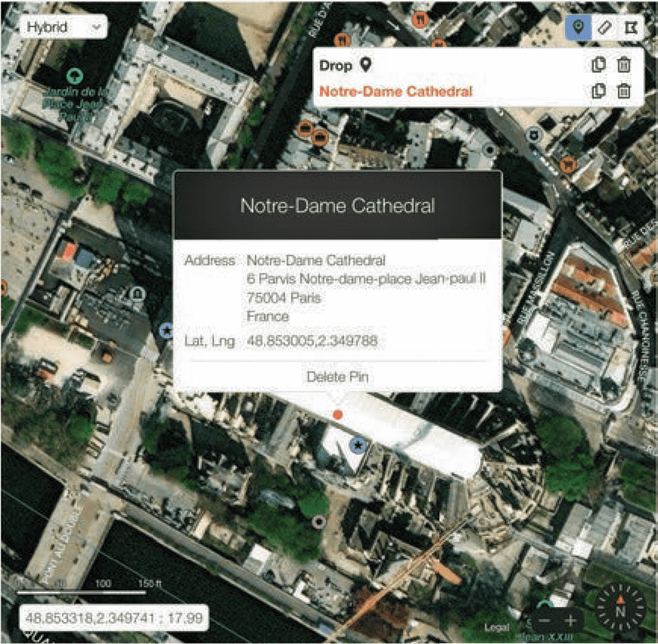The image size is (658, 644).
Task: Trash the Notre-Dame Cathedral list entry
Action: pos(624,91)
